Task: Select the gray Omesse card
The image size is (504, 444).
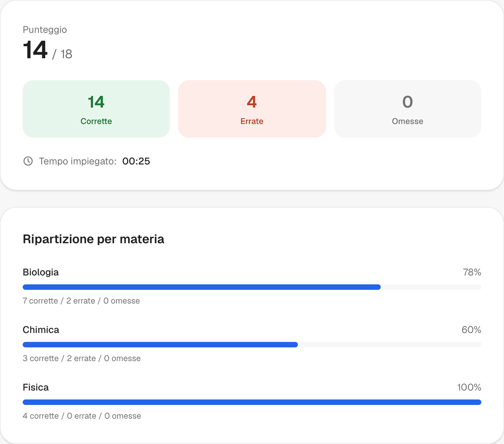Action: pos(408,109)
